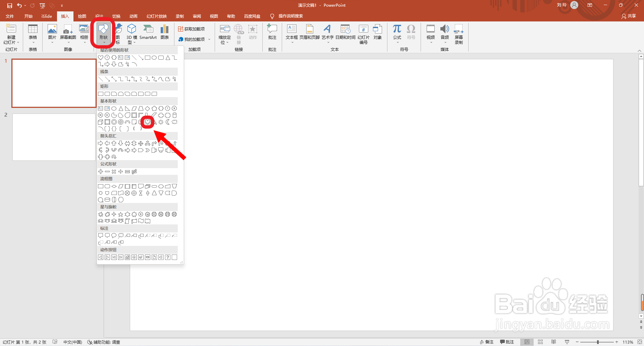The width and height of the screenshot is (644, 346).
Task: Open the Animations (动画) tab
Action: [133, 16]
